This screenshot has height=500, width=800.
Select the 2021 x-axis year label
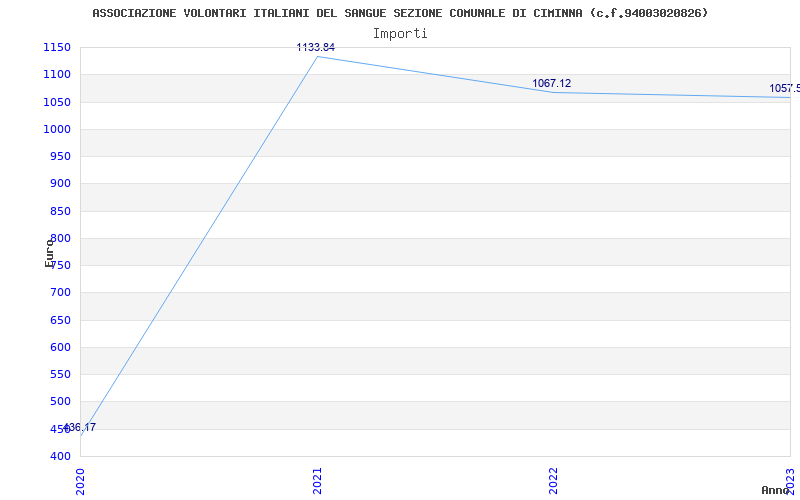tap(317, 481)
